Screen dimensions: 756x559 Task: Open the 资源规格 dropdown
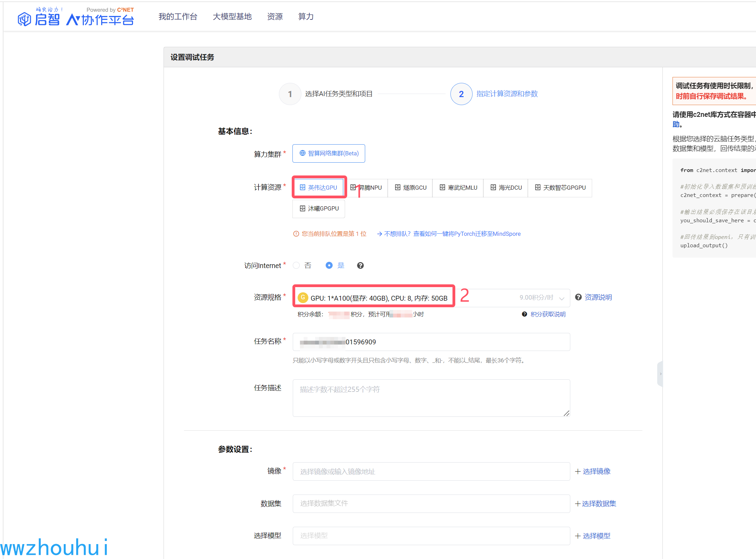(x=431, y=298)
